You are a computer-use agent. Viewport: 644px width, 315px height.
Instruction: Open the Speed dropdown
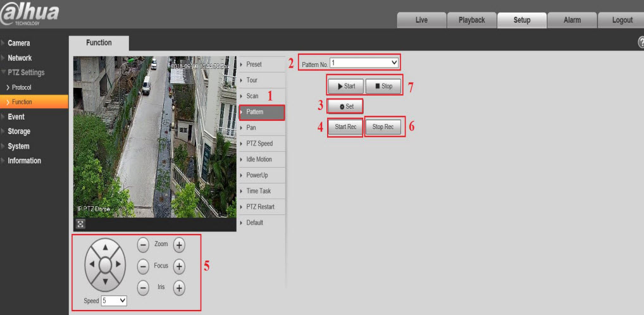click(114, 300)
